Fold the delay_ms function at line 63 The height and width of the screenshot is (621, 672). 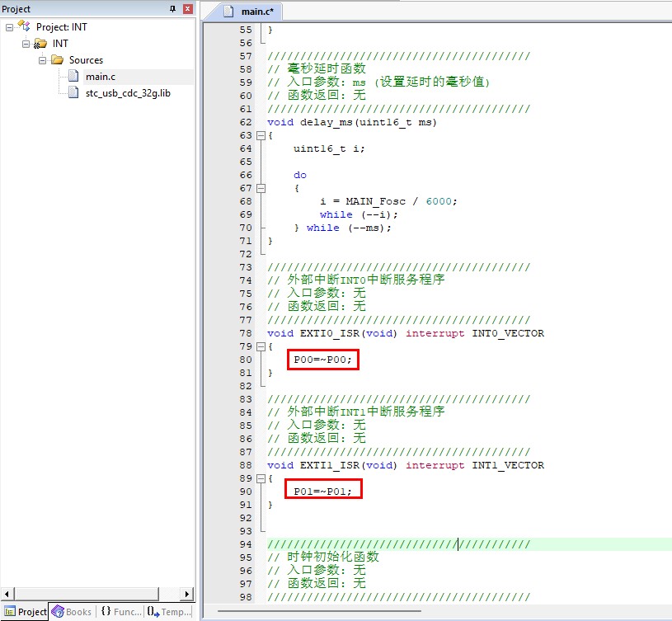(261, 135)
